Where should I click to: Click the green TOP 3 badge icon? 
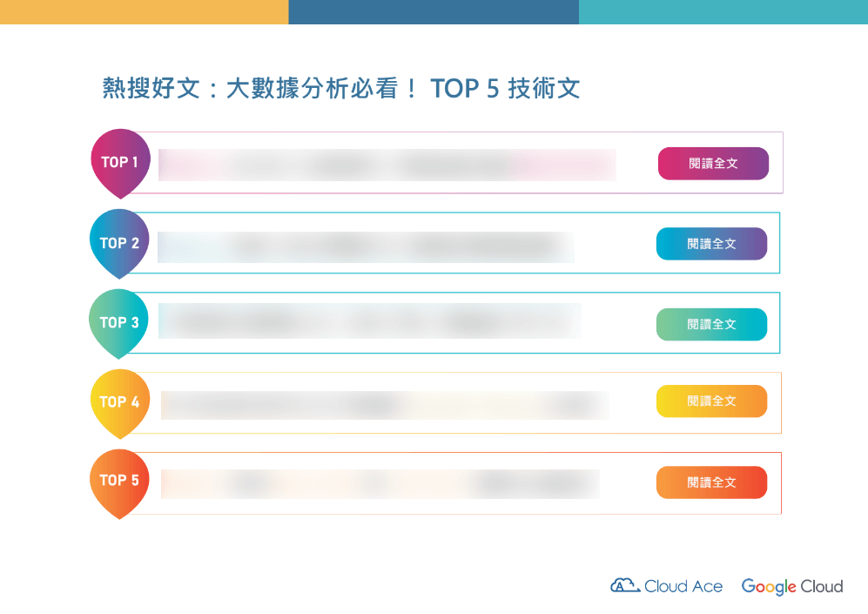(x=119, y=322)
